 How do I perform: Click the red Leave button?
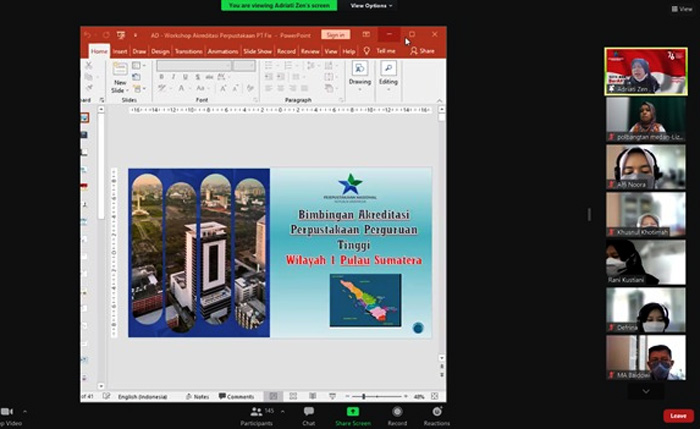678,416
